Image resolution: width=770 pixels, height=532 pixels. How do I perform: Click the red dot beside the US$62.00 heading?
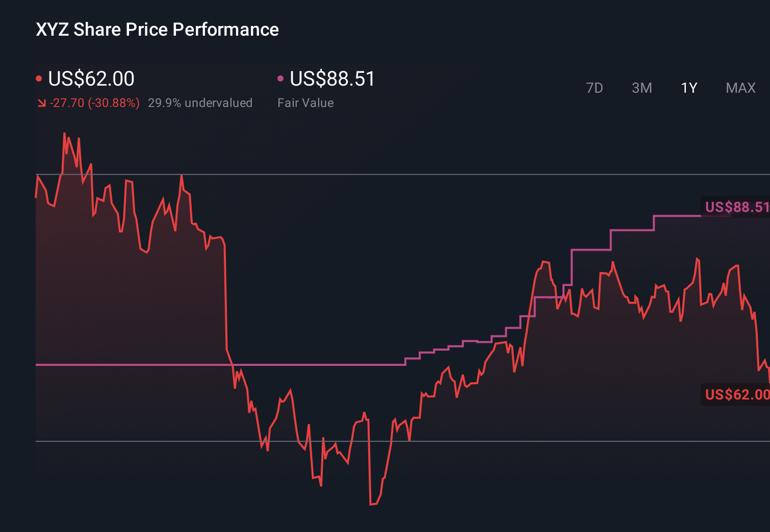39,78
